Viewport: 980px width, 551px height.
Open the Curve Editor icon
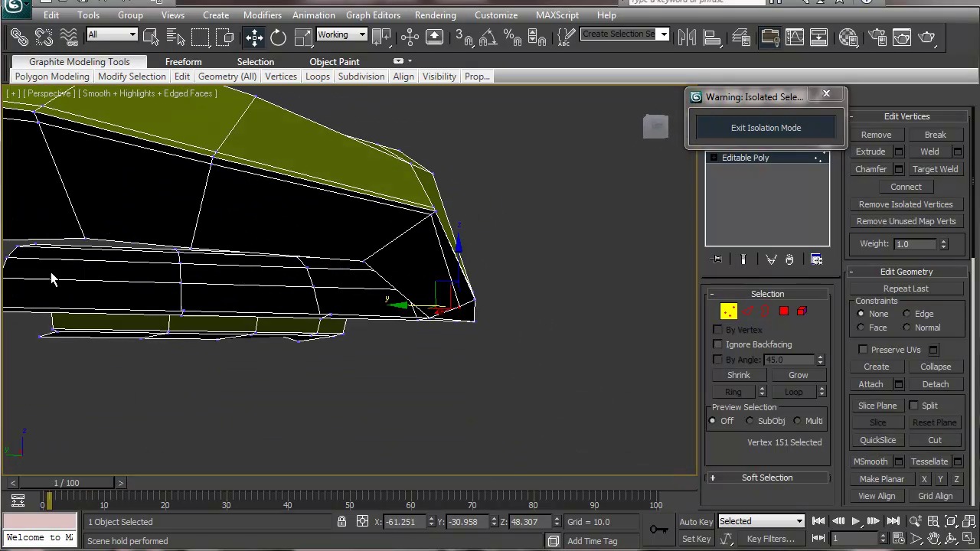pyautogui.click(x=795, y=36)
